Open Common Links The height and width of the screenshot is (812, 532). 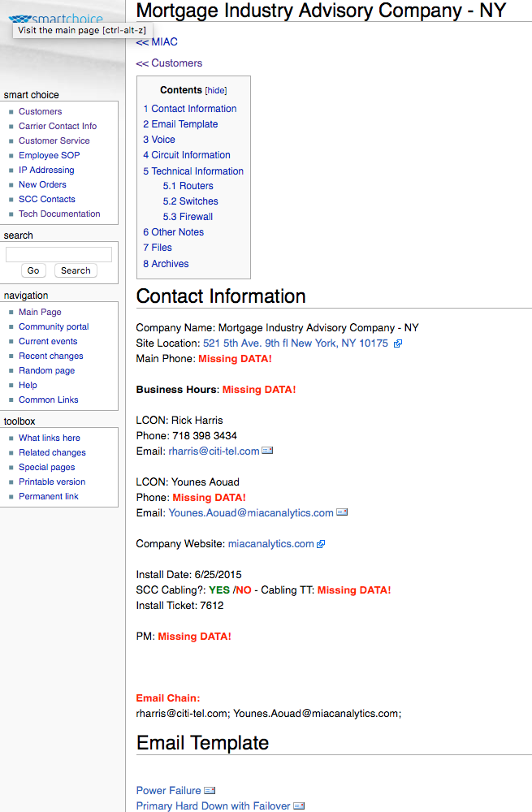tap(49, 400)
